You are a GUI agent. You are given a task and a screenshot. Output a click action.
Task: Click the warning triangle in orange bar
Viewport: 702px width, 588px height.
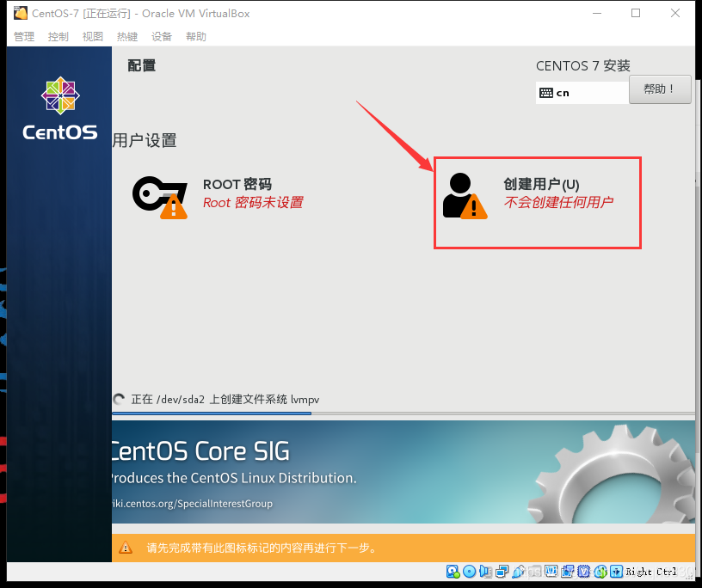coord(126,548)
